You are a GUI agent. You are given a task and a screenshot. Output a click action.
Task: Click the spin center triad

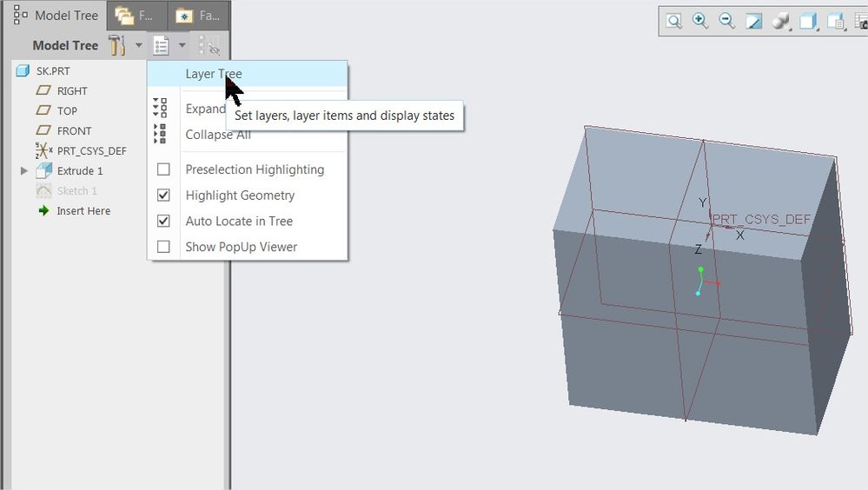(706, 281)
